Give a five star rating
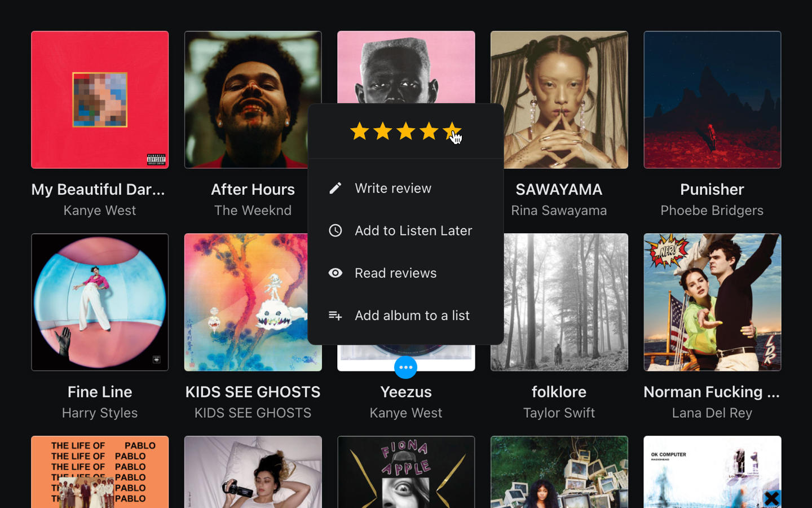Screen dimensions: 812x508 point(452,132)
